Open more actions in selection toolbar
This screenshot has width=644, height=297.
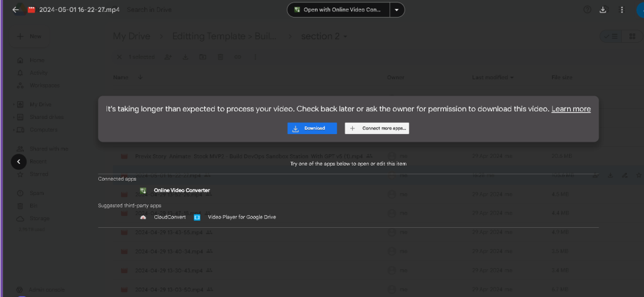[255, 57]
